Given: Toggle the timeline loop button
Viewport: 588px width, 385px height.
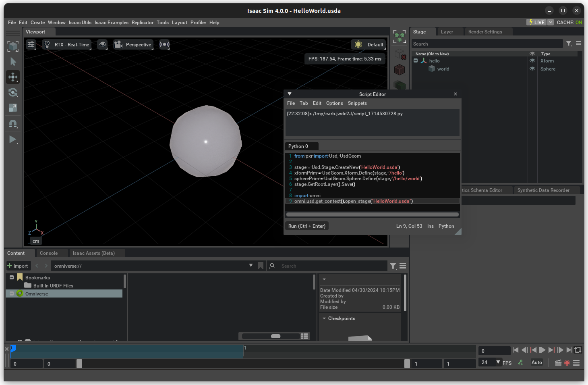Looking at the screenshot, I should [x=578, y=350].
